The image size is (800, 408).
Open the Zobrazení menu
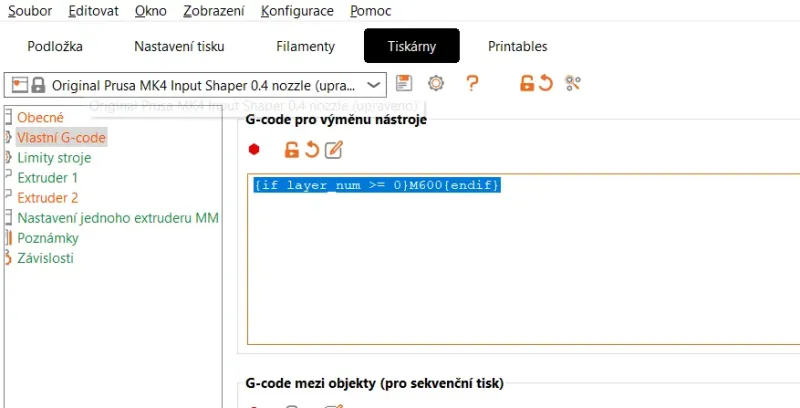[x=214, y=10]
